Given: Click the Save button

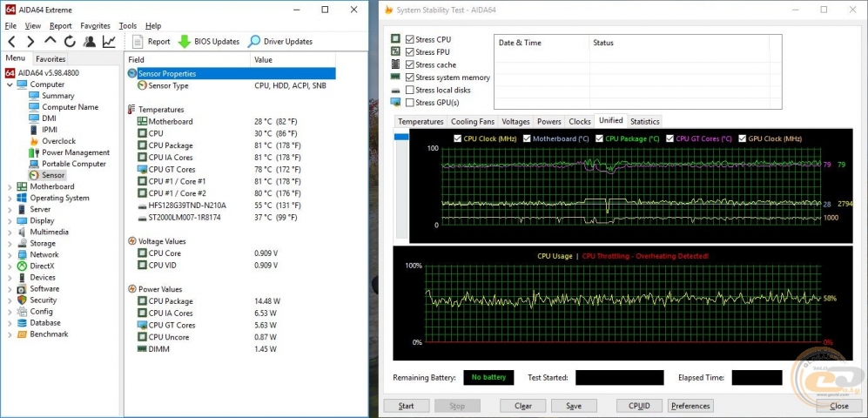Looking at the screenshot, I should (574, 406).
